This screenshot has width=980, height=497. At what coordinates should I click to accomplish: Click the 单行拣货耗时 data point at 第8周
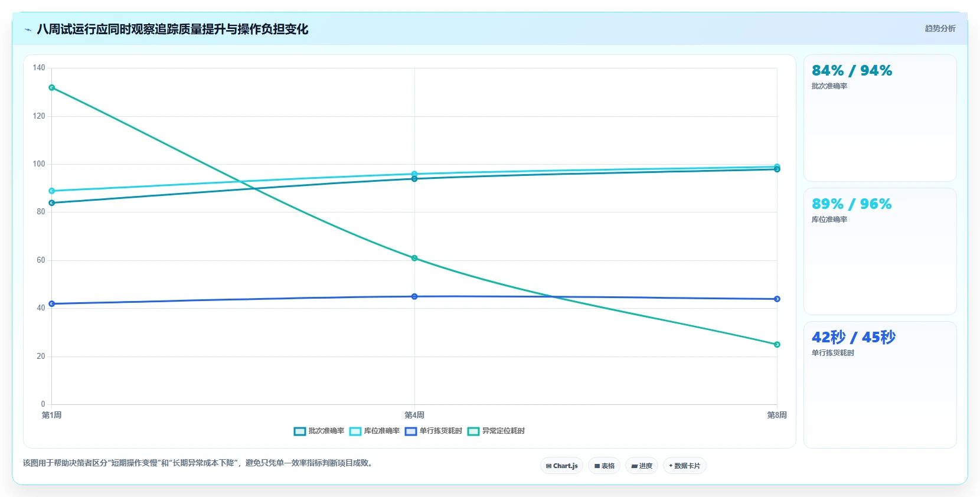click(x=777, y=299)
